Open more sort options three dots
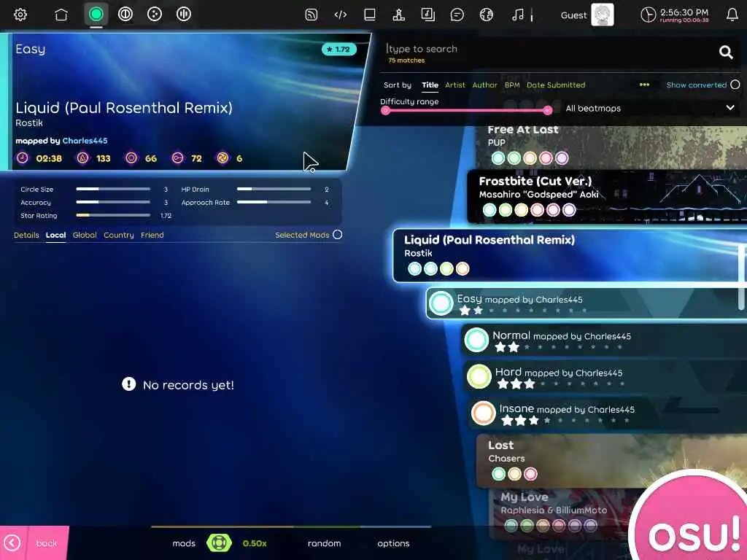Viewport: 747px width, 560px height. pos(644,85)
